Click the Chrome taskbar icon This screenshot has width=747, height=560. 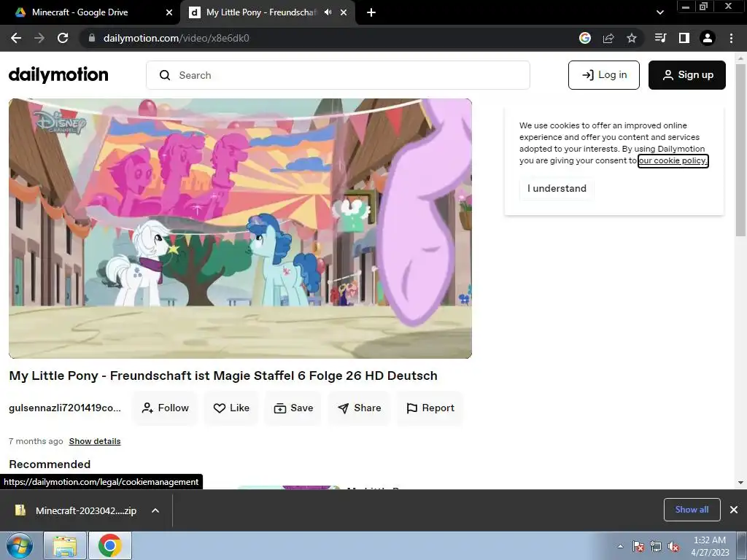110,545
